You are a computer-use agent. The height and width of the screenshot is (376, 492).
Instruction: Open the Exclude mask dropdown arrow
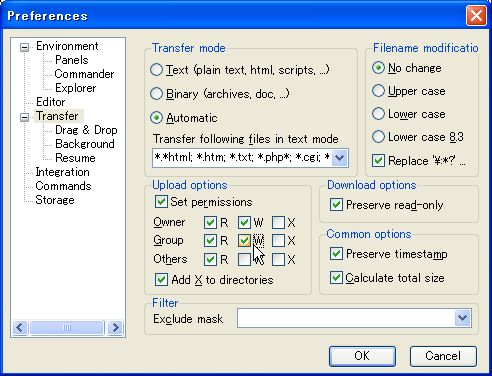tap(462, 318)
